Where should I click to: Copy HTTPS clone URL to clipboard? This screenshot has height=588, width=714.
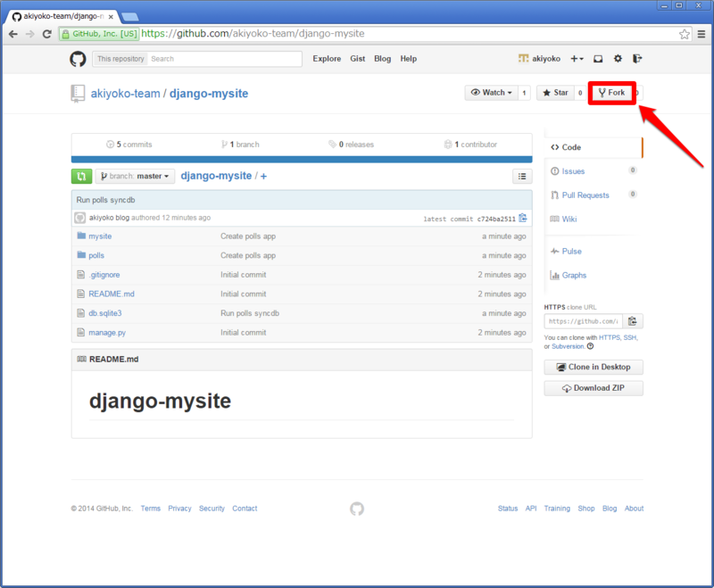(x=633, y=321)
